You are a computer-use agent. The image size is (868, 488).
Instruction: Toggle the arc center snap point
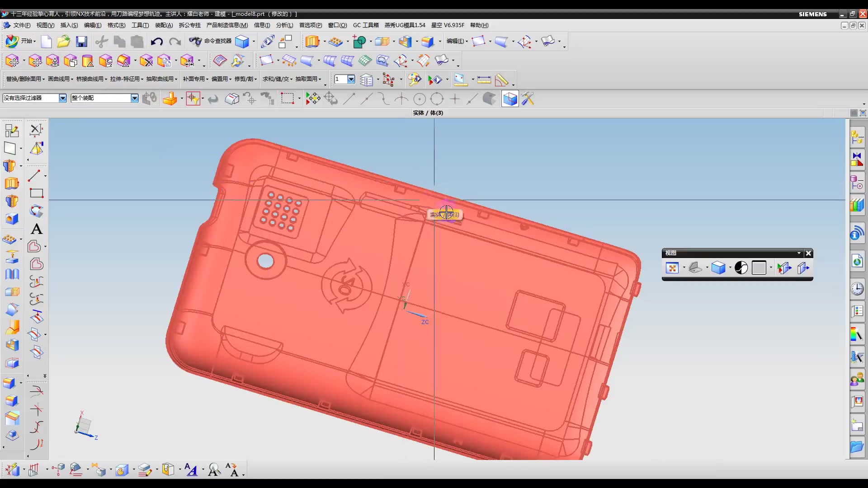420,99
